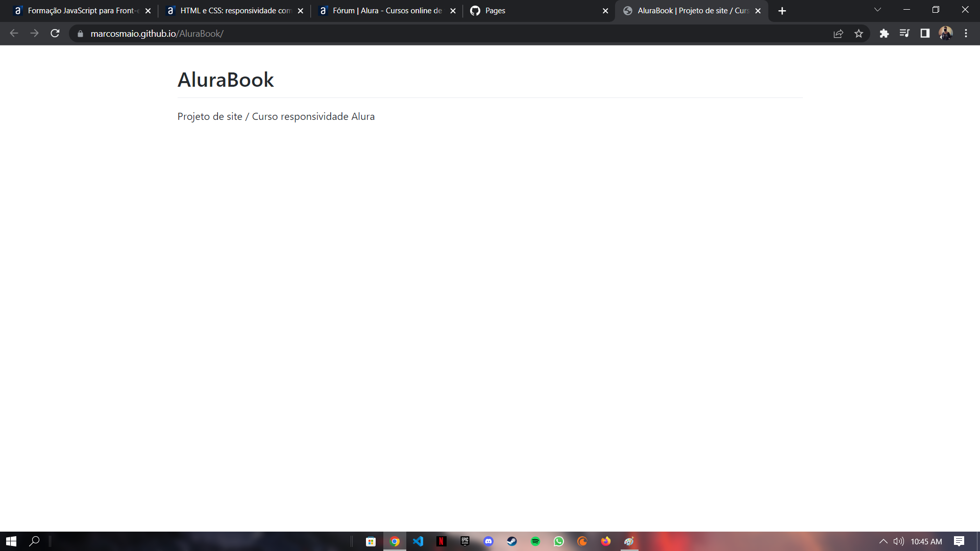Close the Fórum | Alura tab
This screenshot has width=980, height=551.
(x=453, y=11)
